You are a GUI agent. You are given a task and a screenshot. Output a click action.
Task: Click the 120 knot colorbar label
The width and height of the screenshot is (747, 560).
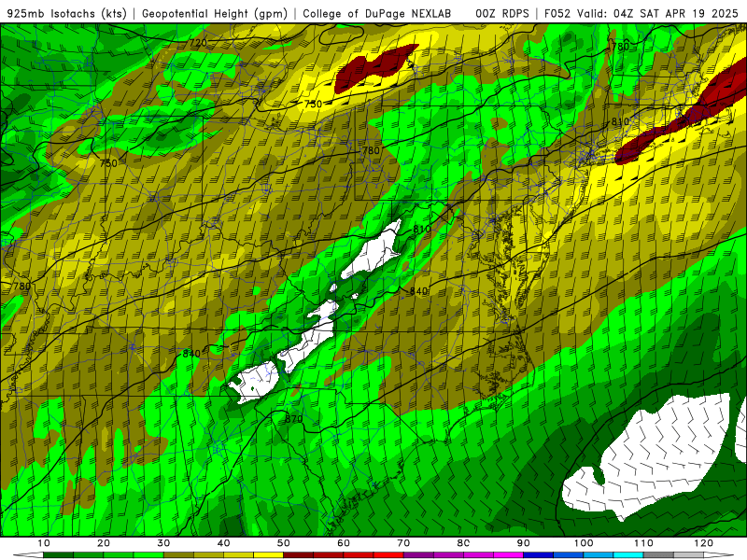coord(704,543)
